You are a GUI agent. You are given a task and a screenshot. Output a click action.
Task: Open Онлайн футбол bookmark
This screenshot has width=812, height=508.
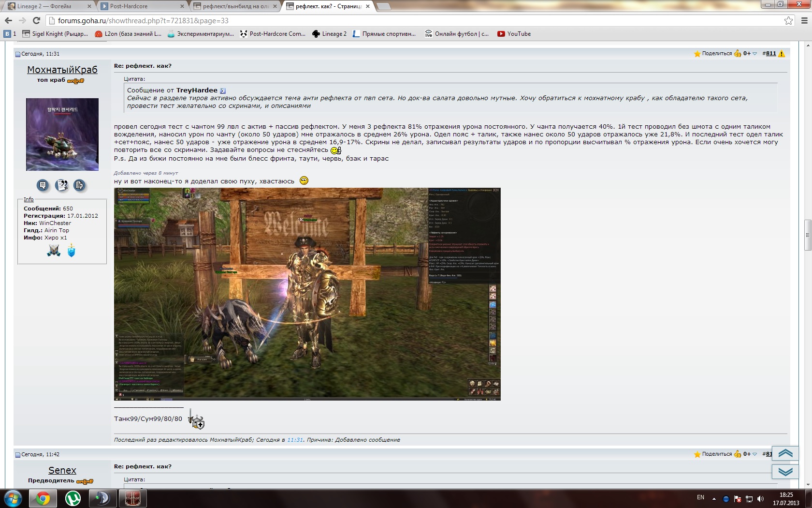click(457, 34)
